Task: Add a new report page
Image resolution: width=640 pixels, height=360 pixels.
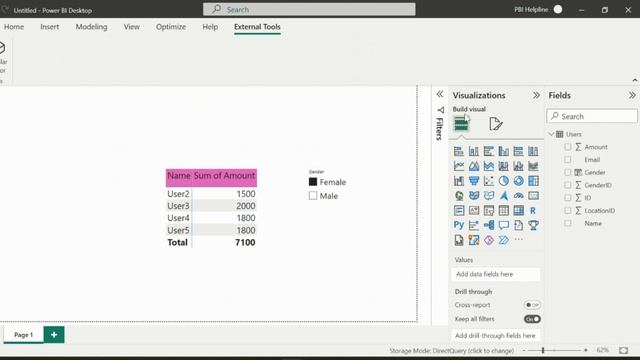Action: [54, 335]
